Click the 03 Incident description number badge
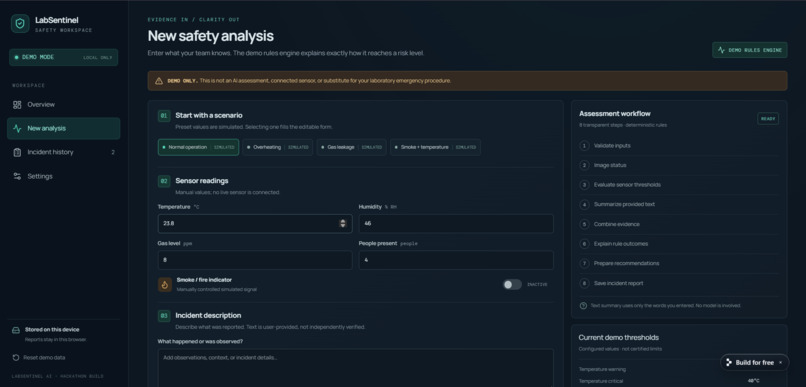The height and width of the screenshot is (387, 806). click(164, 316)
